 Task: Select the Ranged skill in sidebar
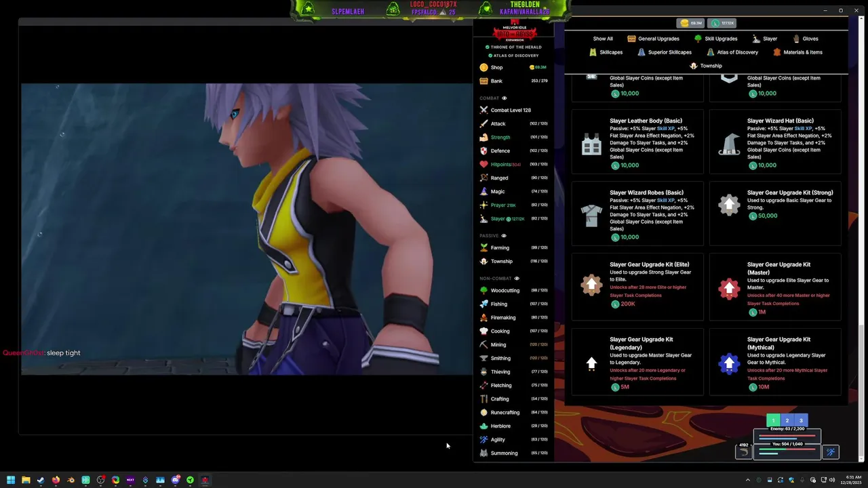coord(514,178)
